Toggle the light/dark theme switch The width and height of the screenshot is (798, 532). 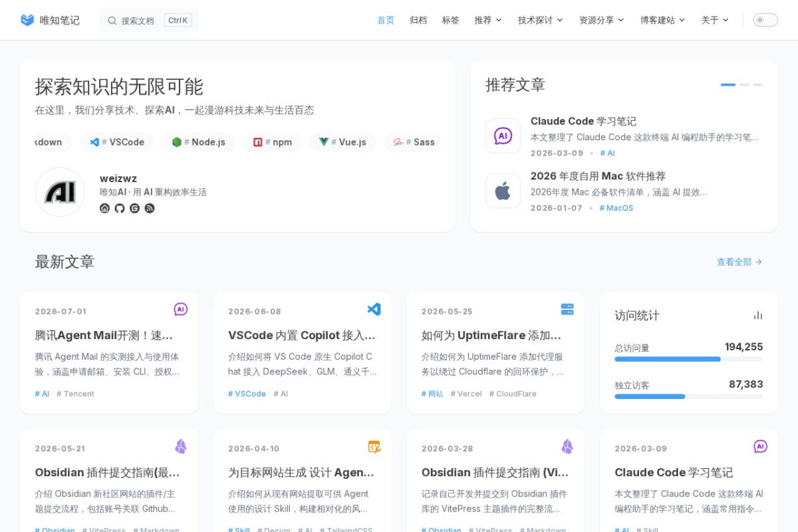[765, 20]
